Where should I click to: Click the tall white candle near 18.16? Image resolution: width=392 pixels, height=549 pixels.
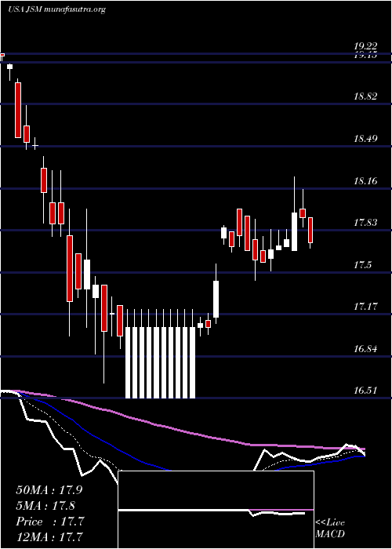[294, 231]
